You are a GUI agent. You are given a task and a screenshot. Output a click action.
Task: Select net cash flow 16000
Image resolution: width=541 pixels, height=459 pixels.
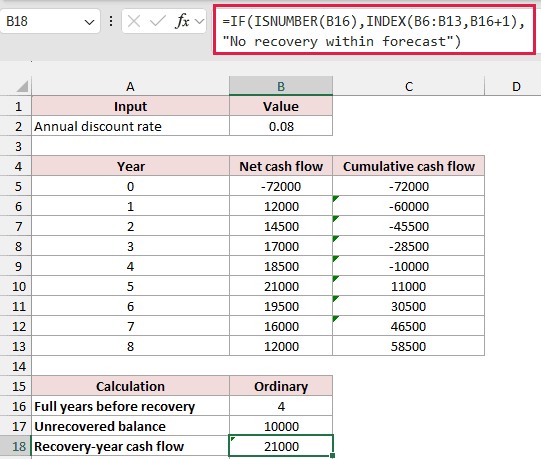click(x=281, y=326)
